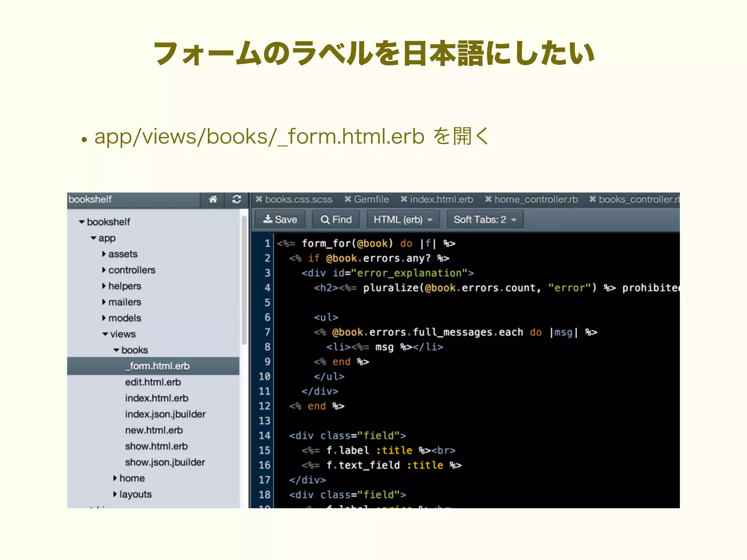Expand the home folder

pos(115,478)
